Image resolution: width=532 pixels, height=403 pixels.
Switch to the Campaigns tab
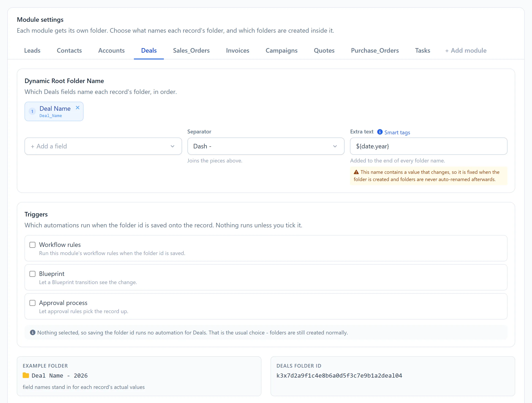click(x=281, y=51)
